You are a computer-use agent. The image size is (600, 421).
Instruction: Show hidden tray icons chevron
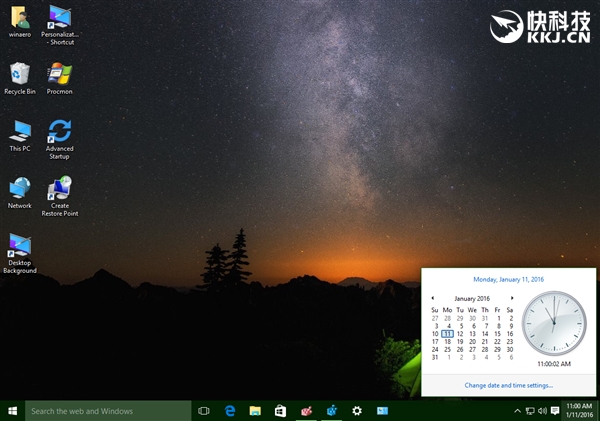pyautogui.click(x=517, y=411)
